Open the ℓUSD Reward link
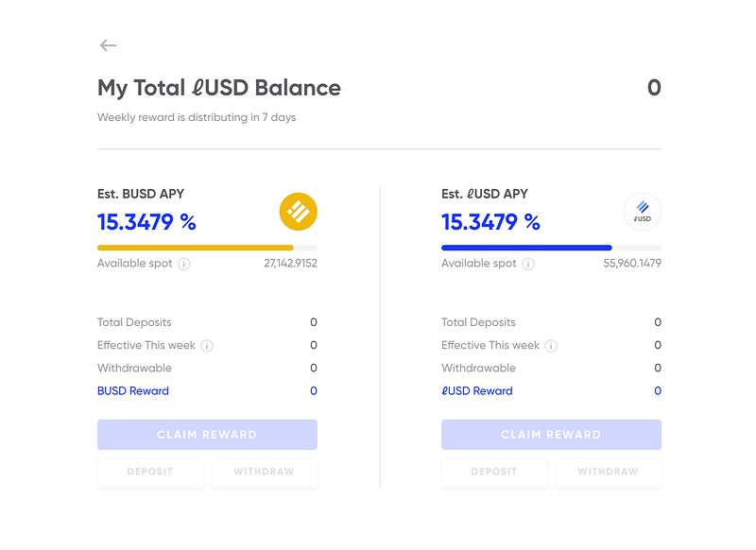 pyautogui.click(x=477, y=391)
